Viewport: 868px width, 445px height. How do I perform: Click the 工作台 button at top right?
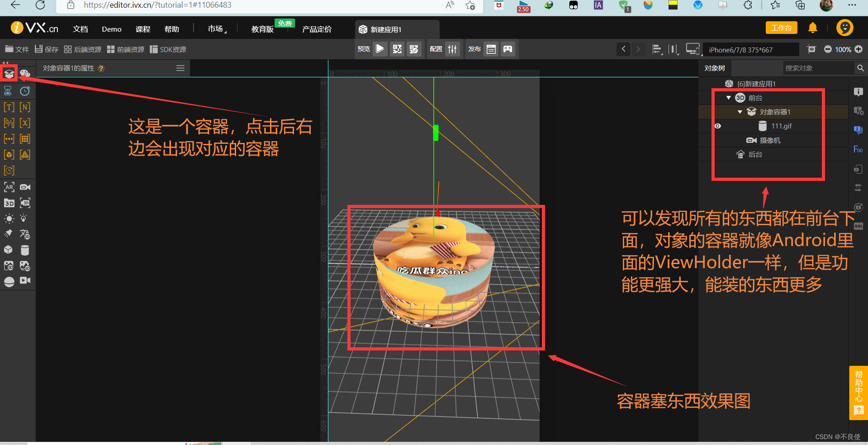coord(781,28)
